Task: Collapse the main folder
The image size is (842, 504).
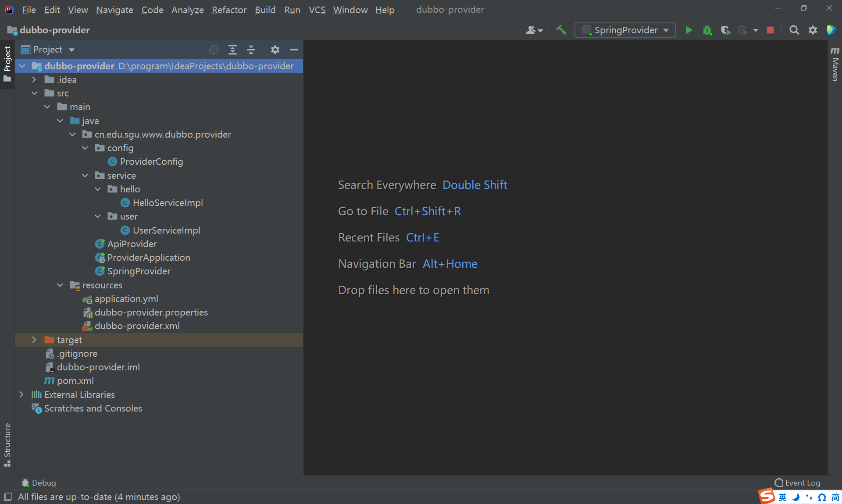Action: 47,107
